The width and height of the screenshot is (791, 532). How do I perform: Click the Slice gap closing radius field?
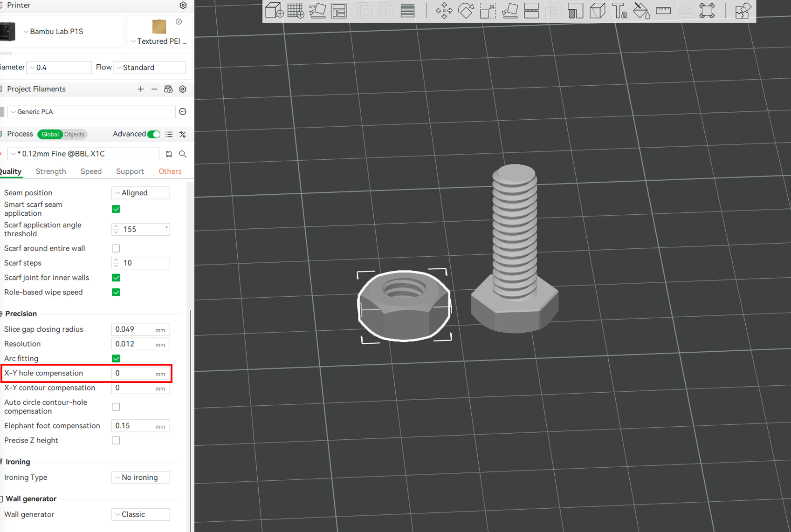click(140, 329)
